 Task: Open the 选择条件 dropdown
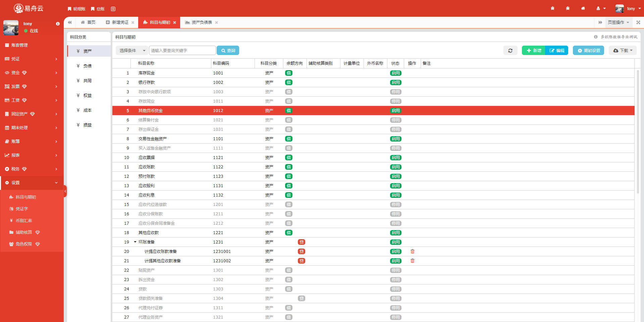click(132, 51)
